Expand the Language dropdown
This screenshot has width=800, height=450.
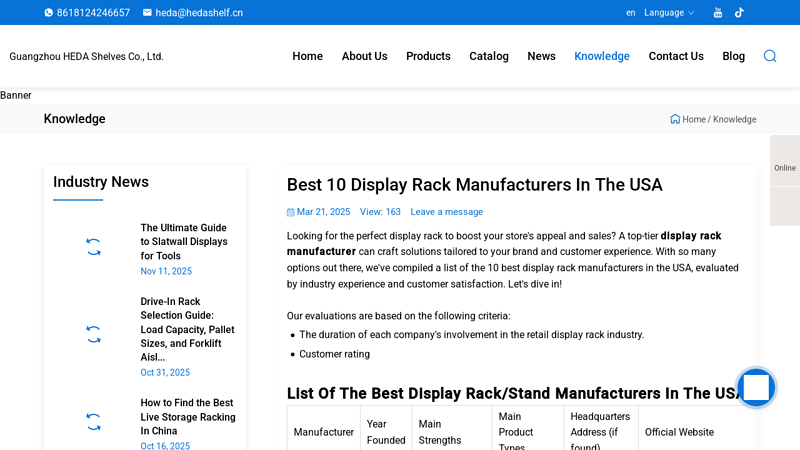pyautogui.click(x=669, y=13)
